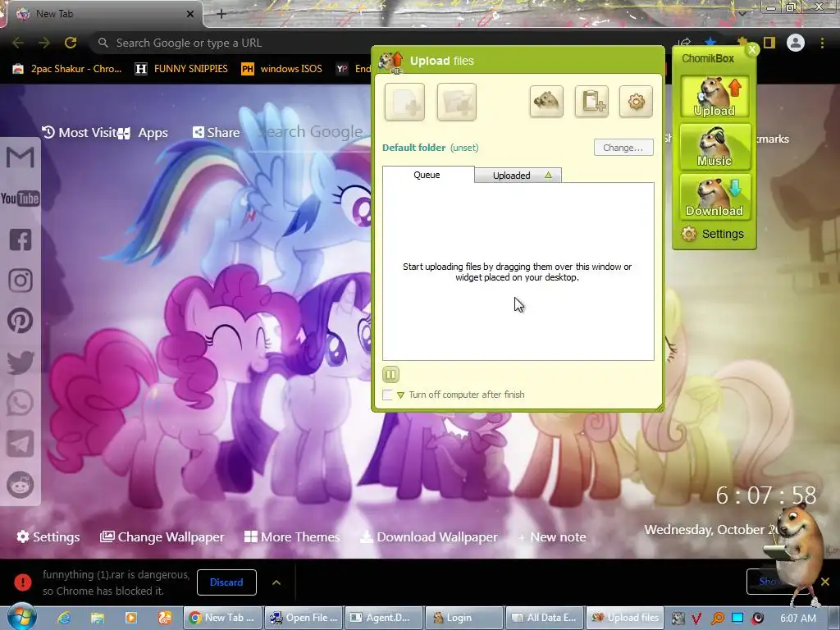Launch Internet Explorer from taskbar
840x630 pixels.
tap(64, 618)
